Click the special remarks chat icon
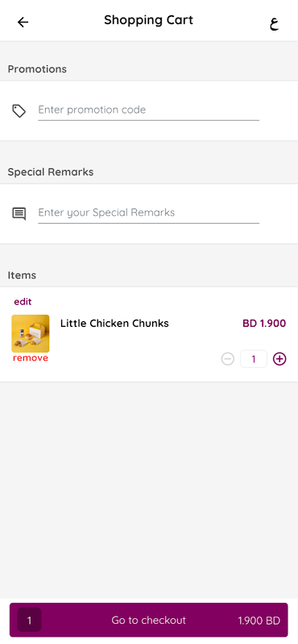Viewport: 298px width, 644px height. coord(19,213)
